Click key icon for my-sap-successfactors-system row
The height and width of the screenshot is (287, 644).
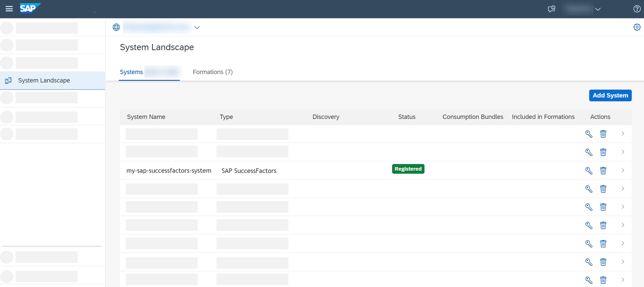(589, 170)
